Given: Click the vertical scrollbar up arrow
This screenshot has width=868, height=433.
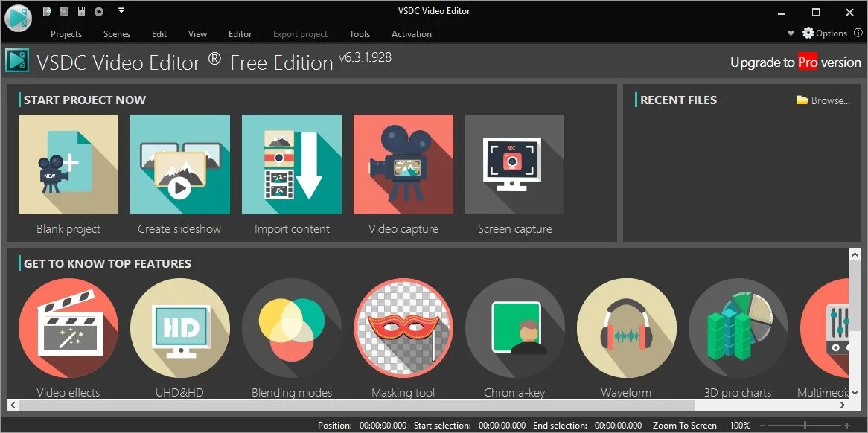Looking at the screenshot, I should pos(854,253).
